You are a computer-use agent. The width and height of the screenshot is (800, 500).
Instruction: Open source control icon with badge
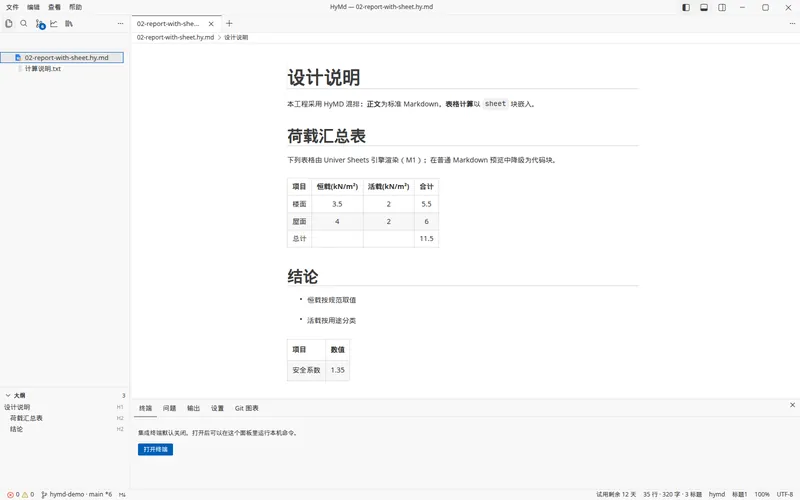(x=40, y=24)
